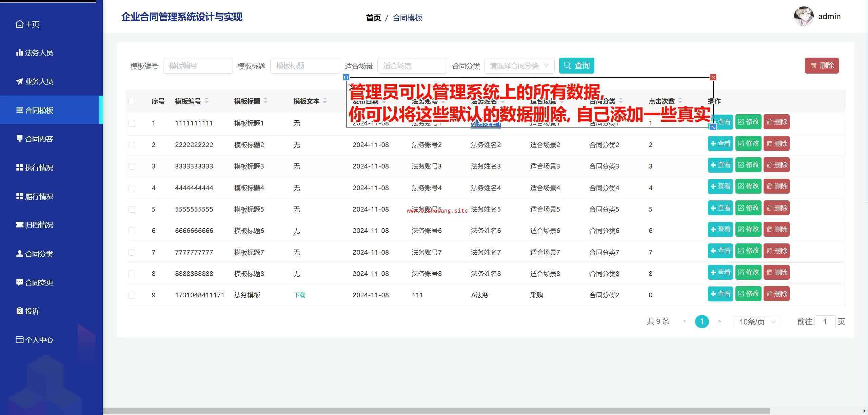Check the checkbox for row 模板标题2
Image resolution: width=868 pixels, height=415 pixels.
pyautogui.click(x=132, y=145)
